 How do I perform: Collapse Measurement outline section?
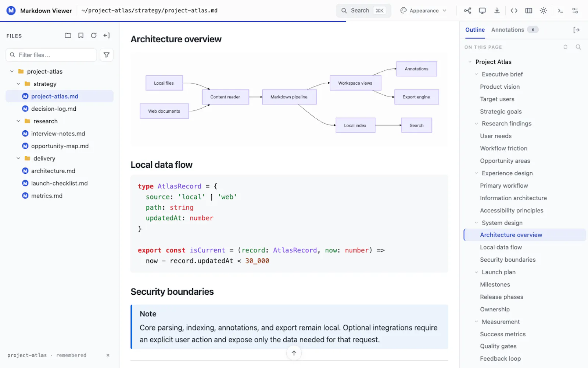[476, 322]
